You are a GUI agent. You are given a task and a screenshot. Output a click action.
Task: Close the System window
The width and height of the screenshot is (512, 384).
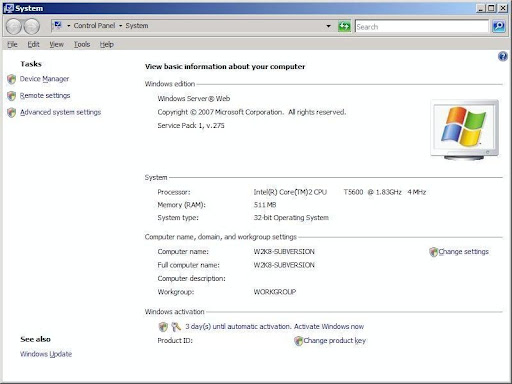coord(503,8)
